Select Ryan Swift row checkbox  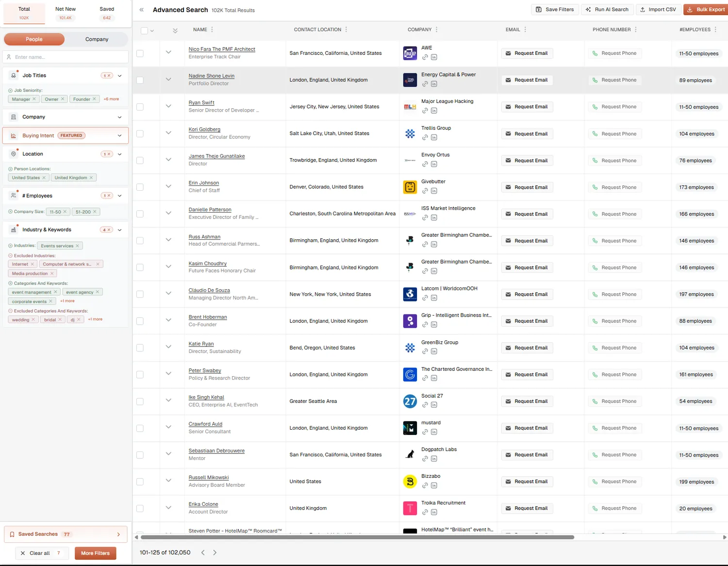click(140, 107)
